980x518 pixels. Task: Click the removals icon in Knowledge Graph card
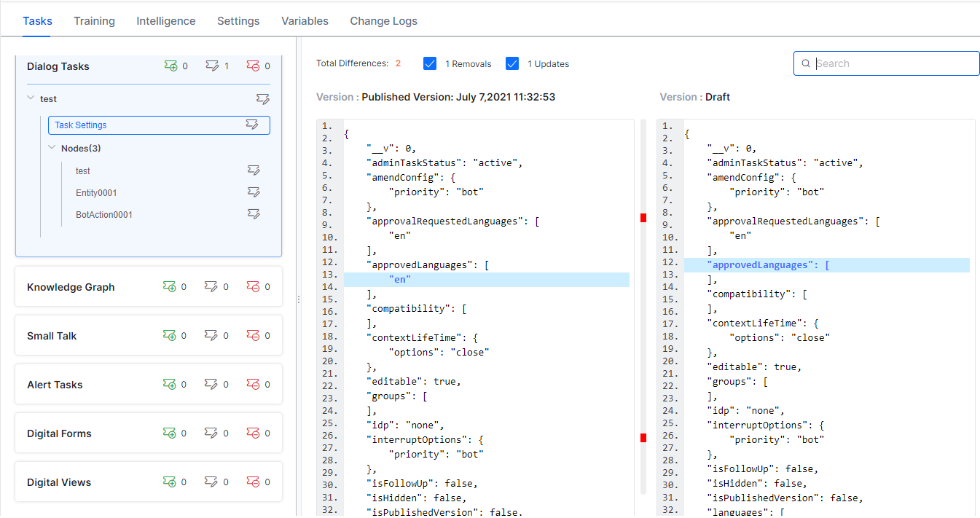click(253, 287)
